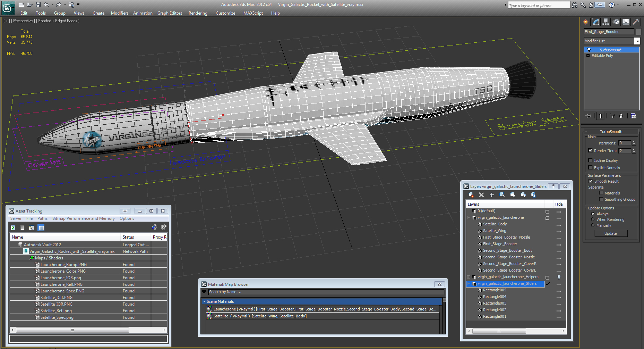Viewport: 644px width, 349px height.
Task: Click the object color swatch beside name
Action: point(638,32)
